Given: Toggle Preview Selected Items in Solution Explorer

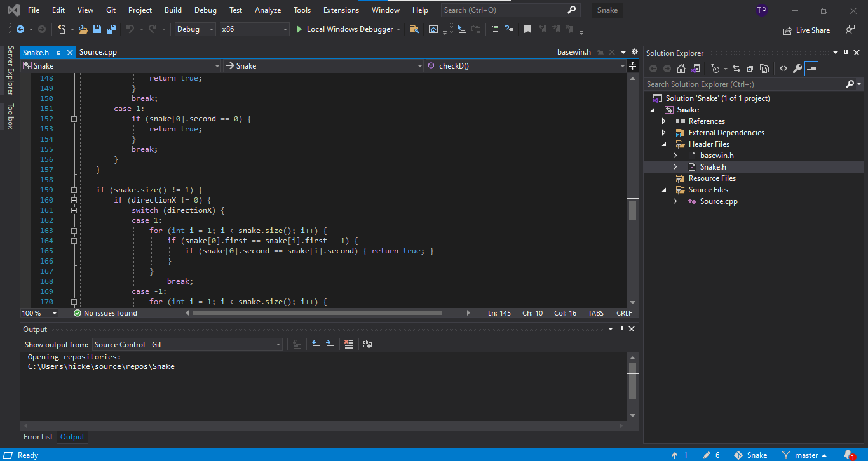Looking at the screenshot, I should 811,69.
